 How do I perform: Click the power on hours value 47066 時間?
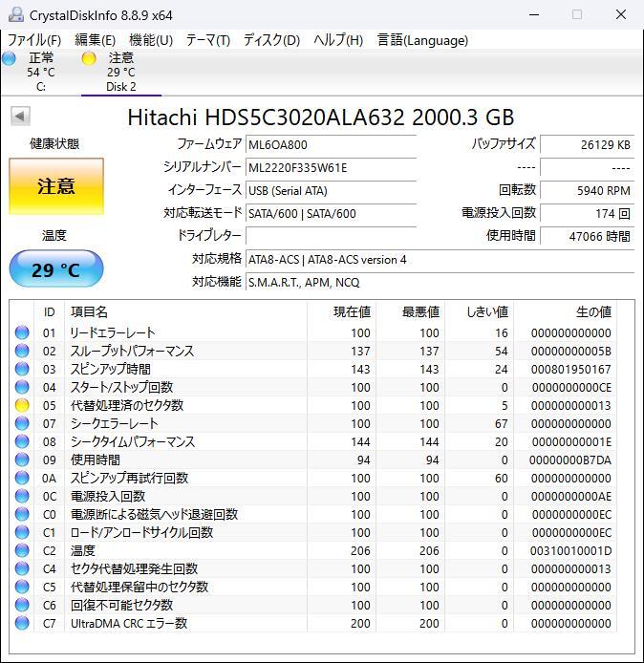tap(588, 236)
